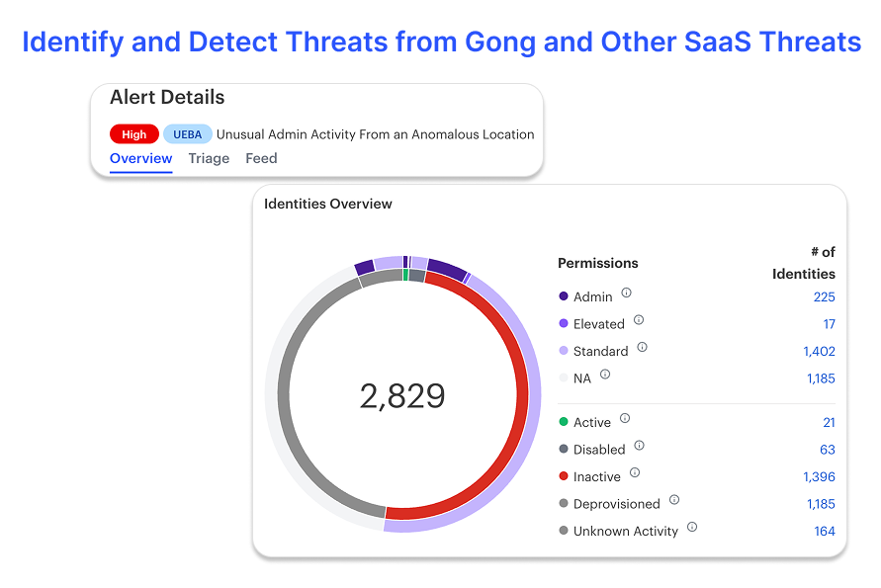Screen dimensions: 881x588
Task: Open the Feed tab
Action: (261, 158)
